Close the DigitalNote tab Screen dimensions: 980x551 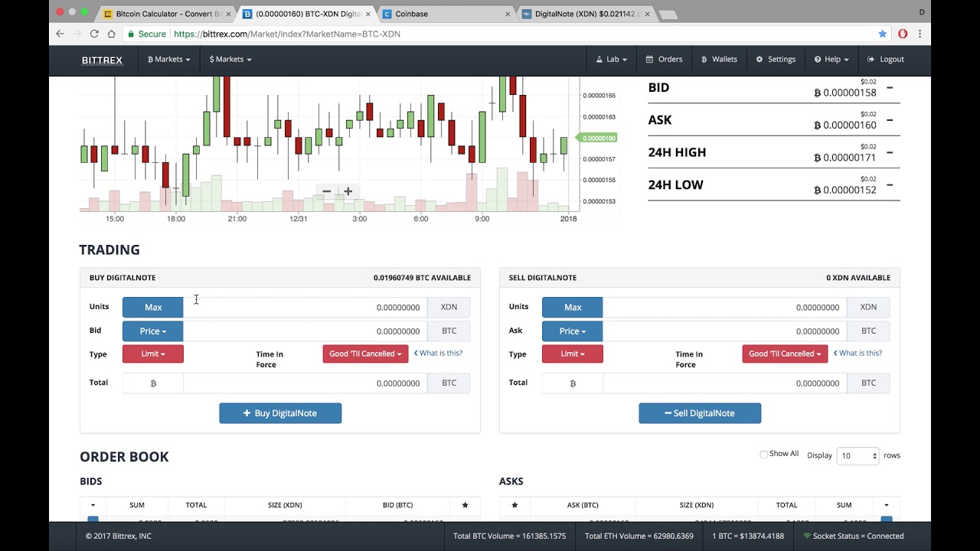pos(648,14)
